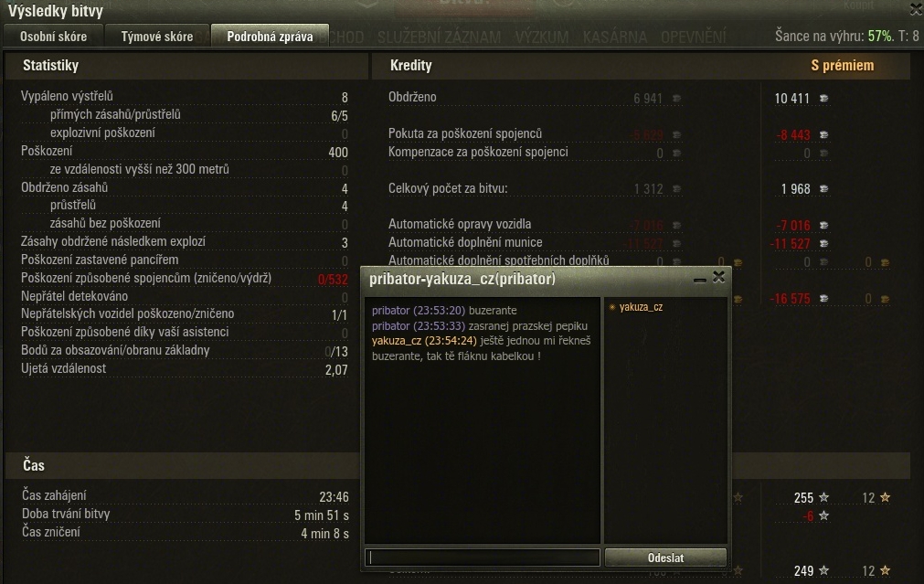
Task: Select the Podrobná zpráva tab
Action: (x=270, y=36)
